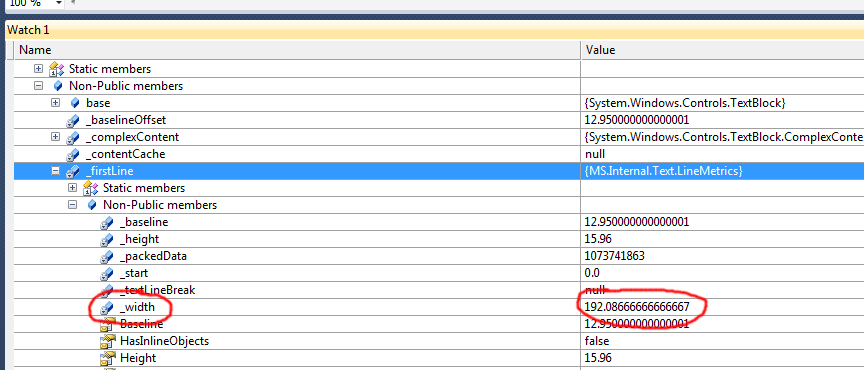This screenshot has height=370, width=864.
Task: Expand the base node
Action: tap(55, 103)
